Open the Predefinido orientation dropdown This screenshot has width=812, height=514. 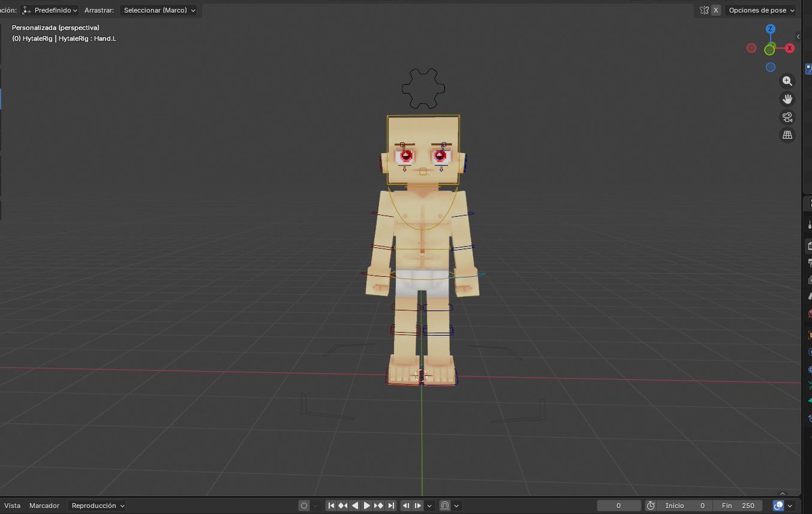[x=49, y=10]
